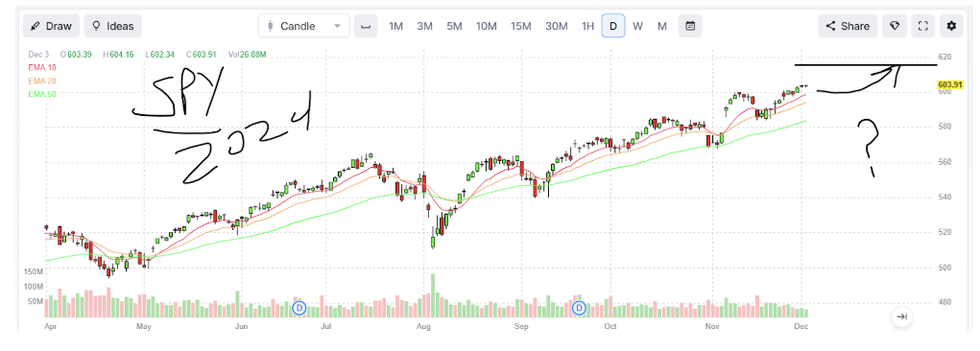
Task: Select the 1M timeframe
Action: [395, 26]
